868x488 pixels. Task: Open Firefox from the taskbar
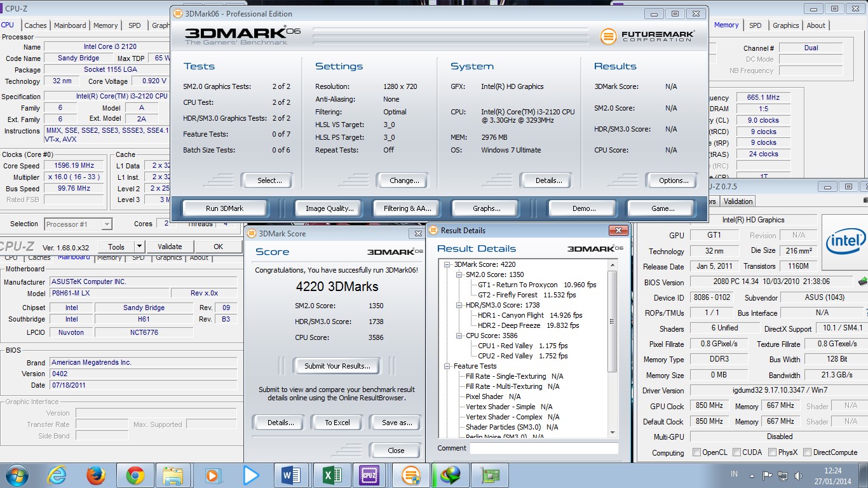coord(96,475)
